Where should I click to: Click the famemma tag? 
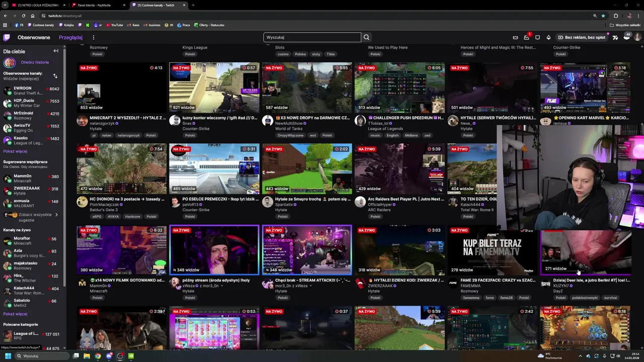[x=471, y=298]
